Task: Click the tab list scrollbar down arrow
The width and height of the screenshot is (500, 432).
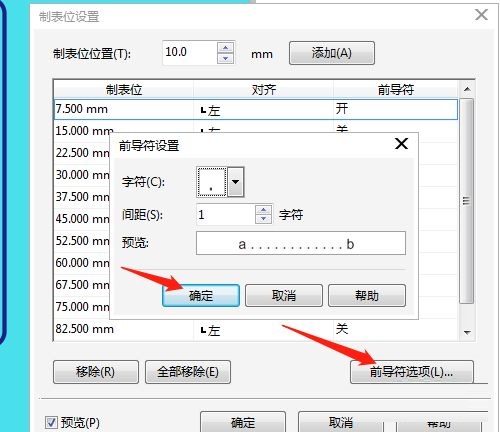Action: tap(467, 332)
